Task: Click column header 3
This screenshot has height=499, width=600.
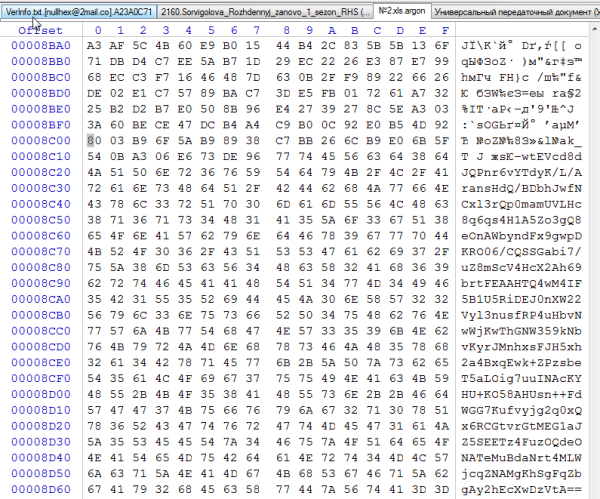Action: [x=166, y=30]
